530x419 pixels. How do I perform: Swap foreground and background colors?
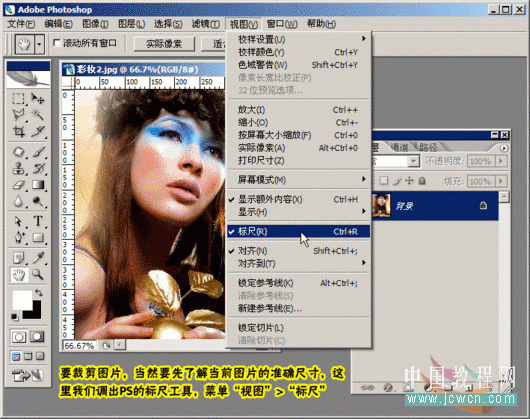click(x=39, y=293)
